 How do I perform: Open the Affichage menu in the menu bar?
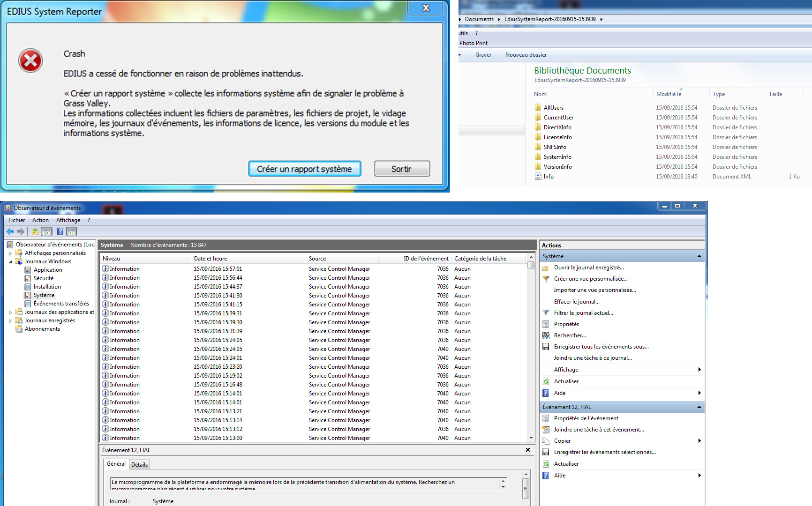(68, 220)
